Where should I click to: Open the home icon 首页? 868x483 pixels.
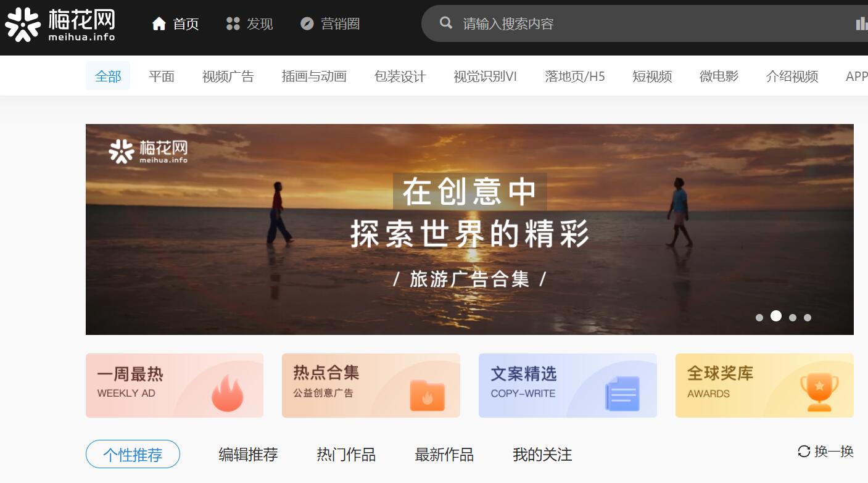(159, 24)
